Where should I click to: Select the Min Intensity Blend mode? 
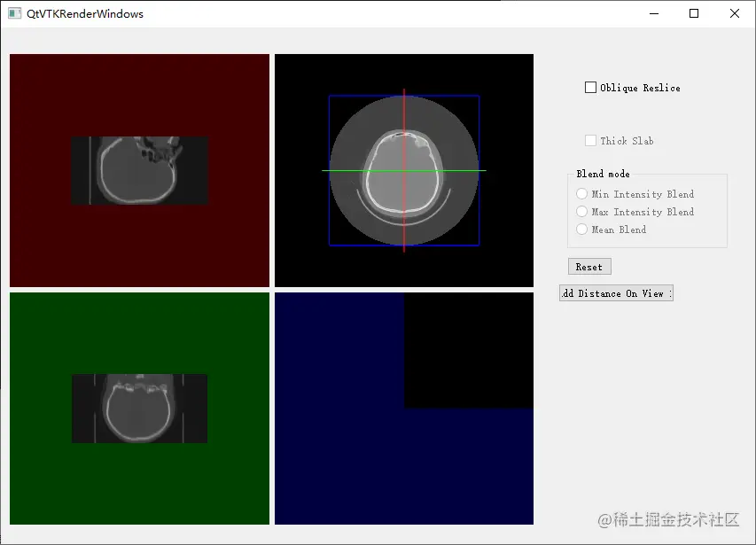(x=581, y=194)
